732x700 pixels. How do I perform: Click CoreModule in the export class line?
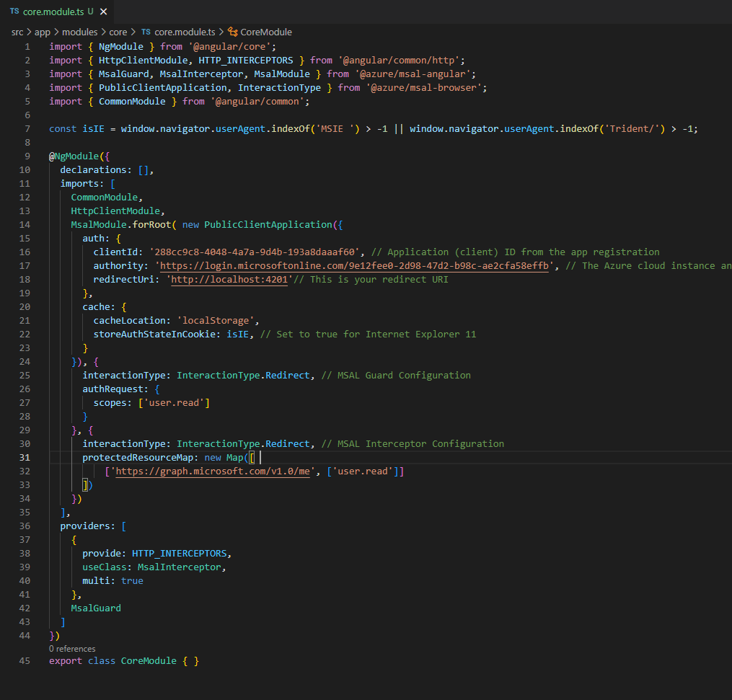pos(149,662)
